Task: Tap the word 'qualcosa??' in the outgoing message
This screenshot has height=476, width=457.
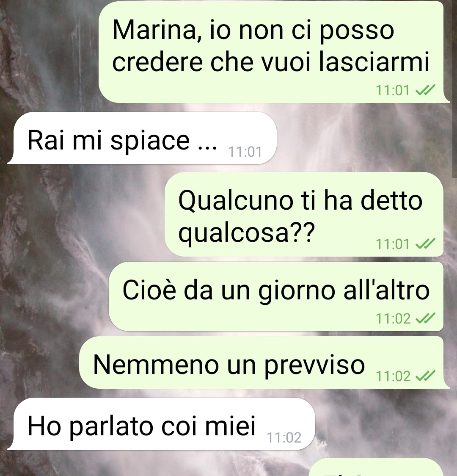Action: pos(247,233)
